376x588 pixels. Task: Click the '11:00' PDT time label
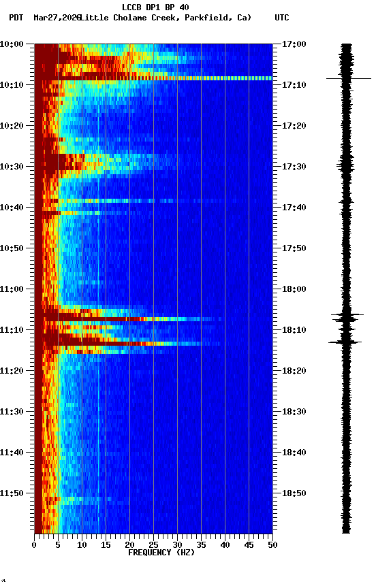(12, 289)
